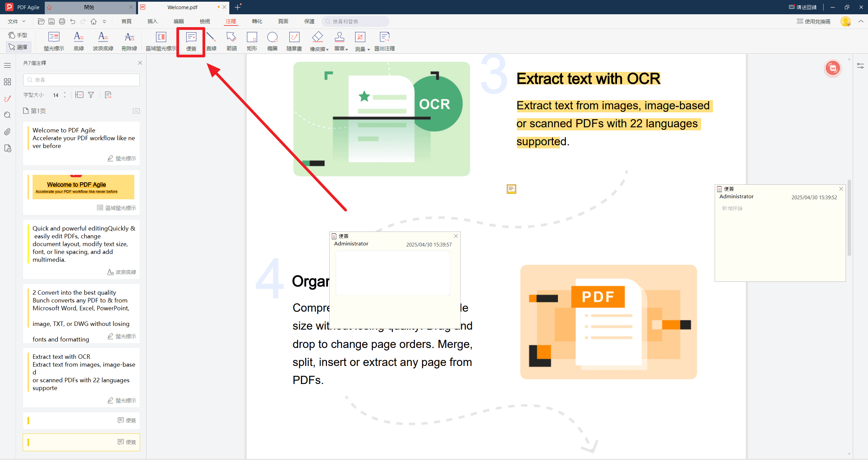
Task: Select the 便簽 sticky note tool
Action: point(191,41)
